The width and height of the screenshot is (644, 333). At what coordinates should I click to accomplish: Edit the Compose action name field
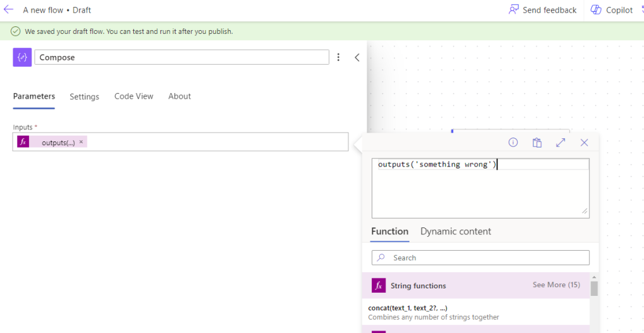pos(182,57)
